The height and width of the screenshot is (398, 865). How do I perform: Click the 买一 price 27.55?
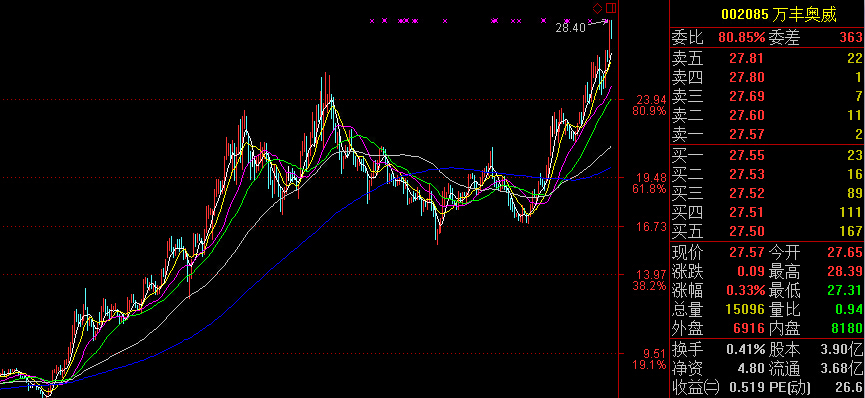[747, 156]
